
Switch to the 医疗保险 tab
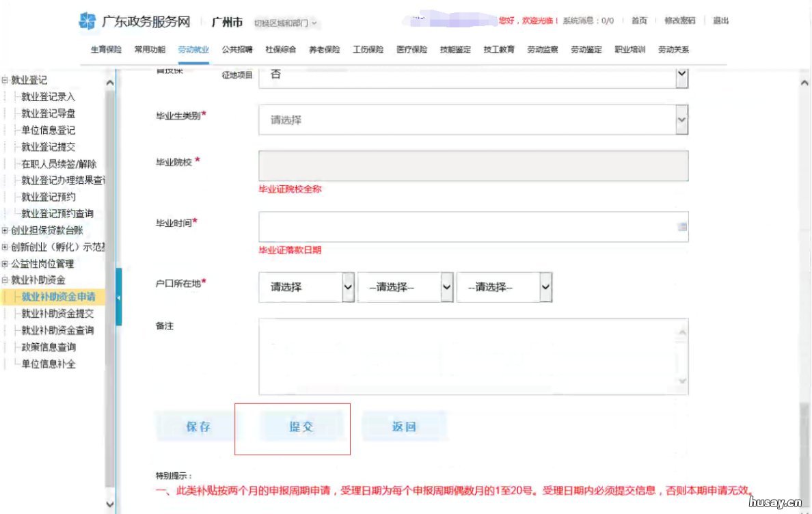point(411,49)
